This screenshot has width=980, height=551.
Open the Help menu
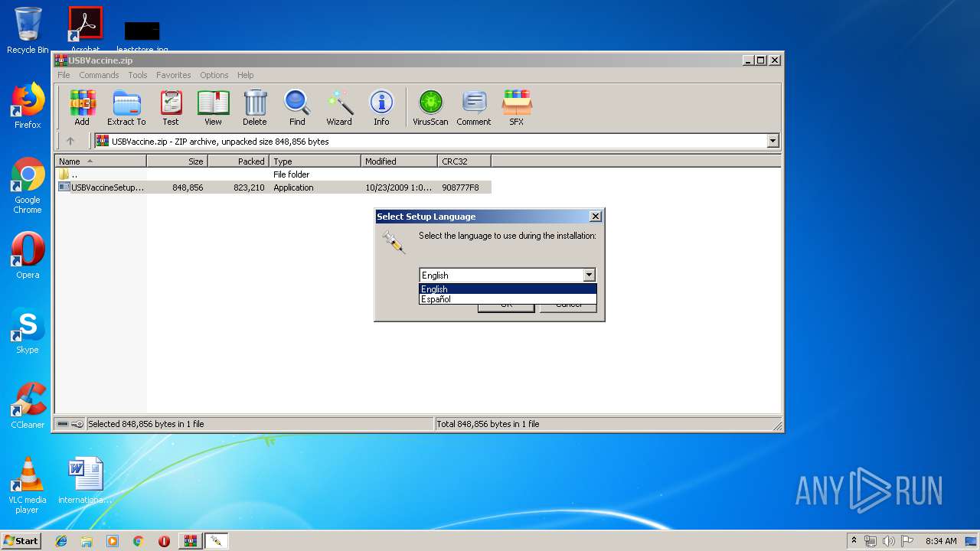coord(245,75)
